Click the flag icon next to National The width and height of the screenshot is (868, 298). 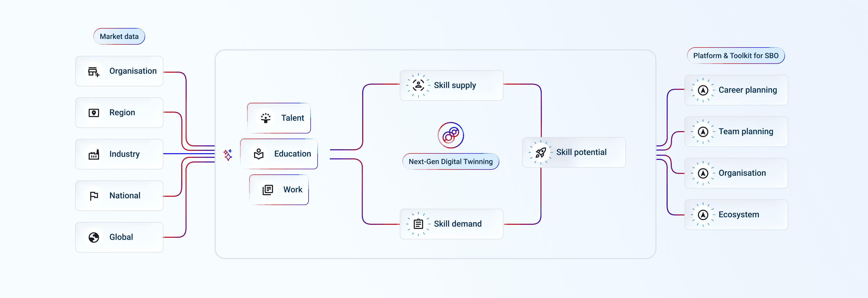point(94,196)
